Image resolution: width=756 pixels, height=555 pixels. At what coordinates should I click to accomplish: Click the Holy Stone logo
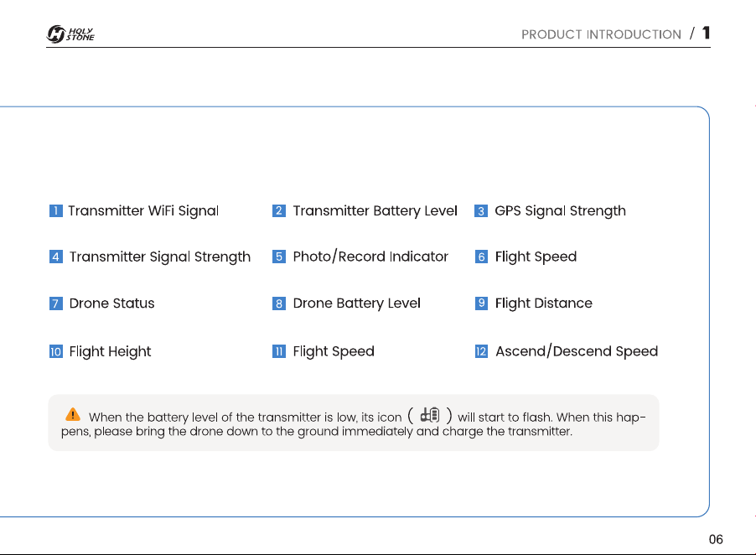(x=70, y=34)
